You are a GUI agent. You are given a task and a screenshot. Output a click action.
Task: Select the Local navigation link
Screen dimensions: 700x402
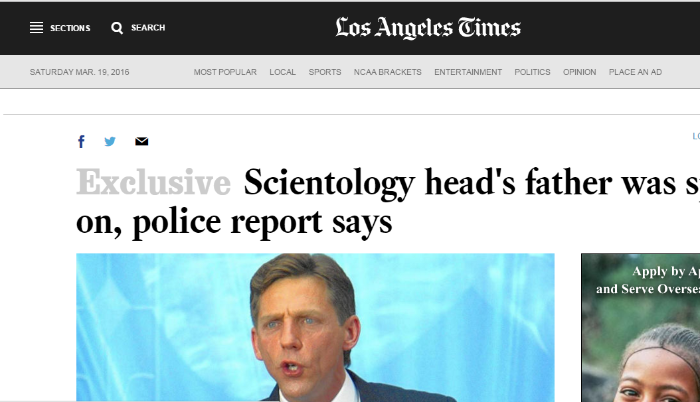click(283, 72)
